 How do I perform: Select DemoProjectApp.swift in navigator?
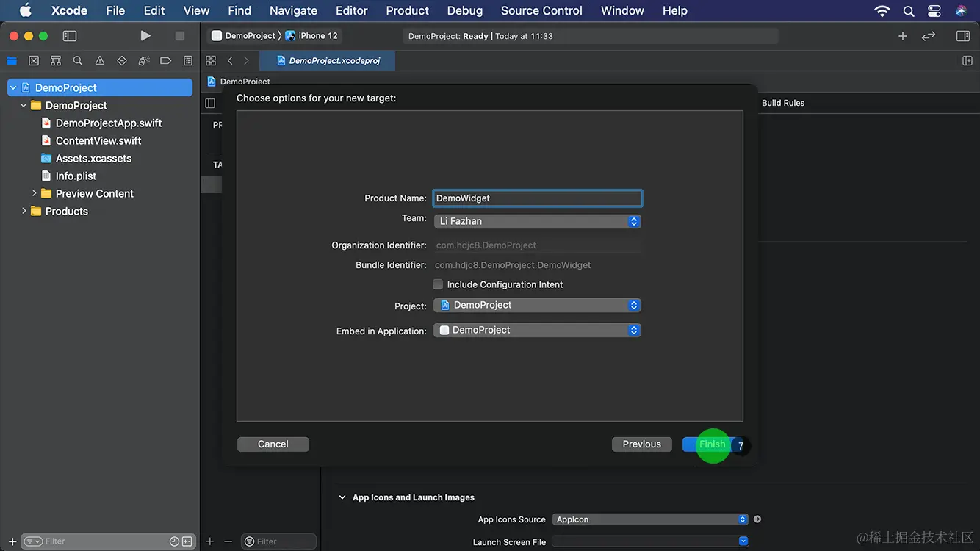109,123
